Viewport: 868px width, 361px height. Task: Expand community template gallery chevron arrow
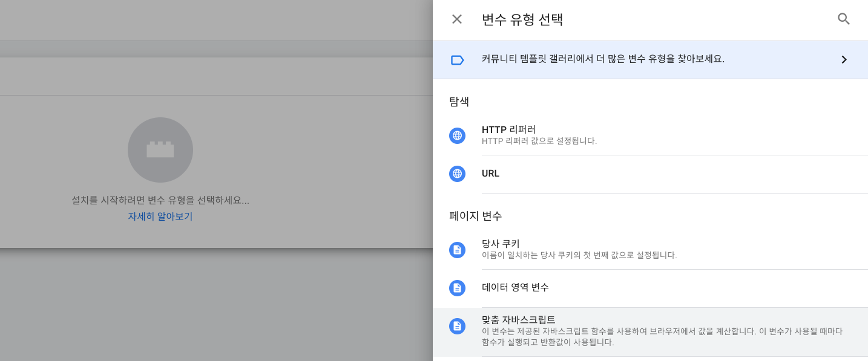(844, 60)
